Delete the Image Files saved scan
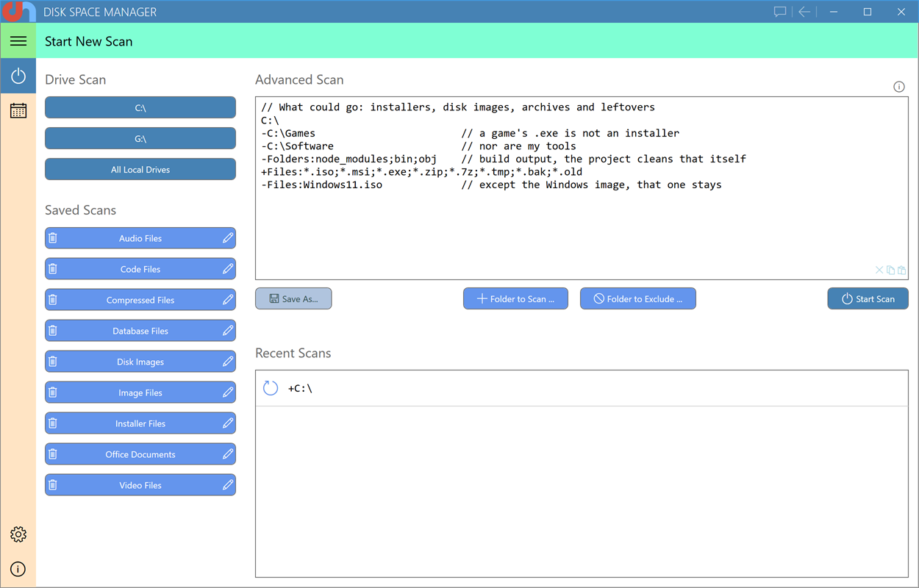 coord(53,392)
